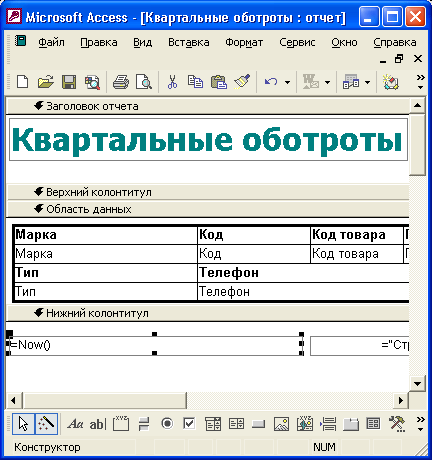This screenshot has height=460, width=432.
Task: Click the Cut scissors icon
Action: [x=172, y=82]
